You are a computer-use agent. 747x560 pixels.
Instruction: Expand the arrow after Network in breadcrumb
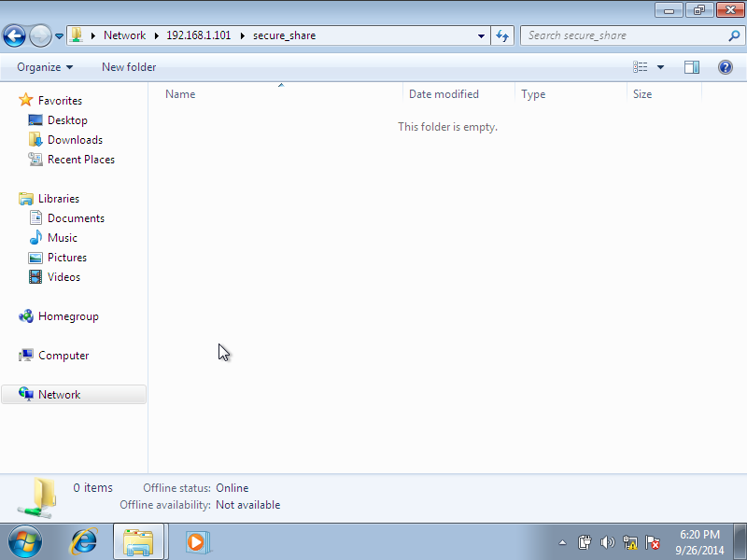tap(156, 35)
